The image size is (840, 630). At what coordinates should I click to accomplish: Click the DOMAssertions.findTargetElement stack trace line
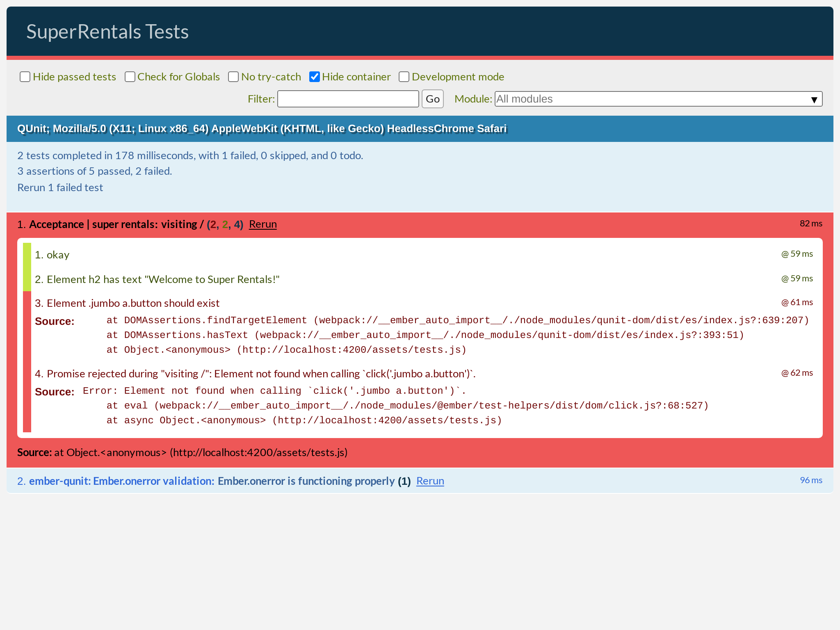pyautogui.click(x=458, y=320)
